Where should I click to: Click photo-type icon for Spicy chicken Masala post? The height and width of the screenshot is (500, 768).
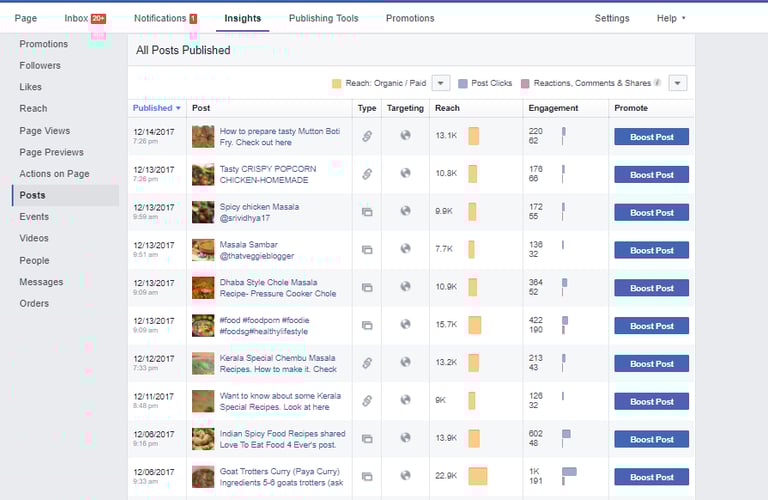[367, 212]
